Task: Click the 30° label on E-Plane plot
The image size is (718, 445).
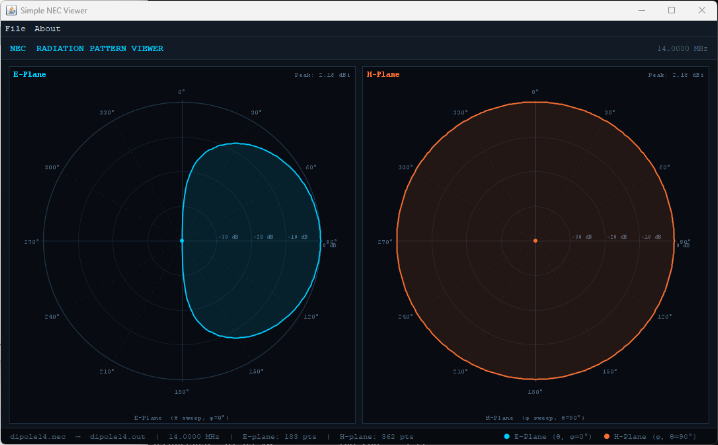Action: click(x=256, y=112)
